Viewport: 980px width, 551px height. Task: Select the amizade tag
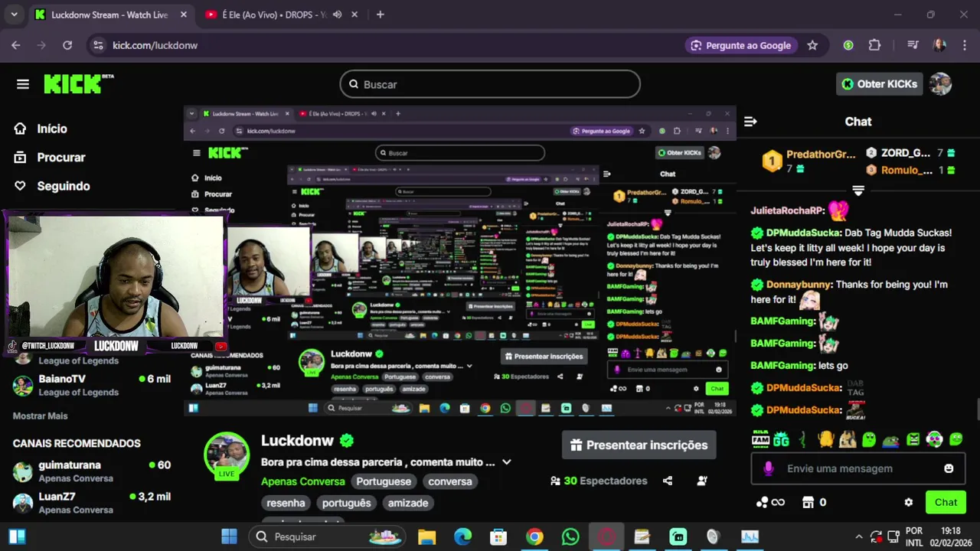tap(407, 503)
